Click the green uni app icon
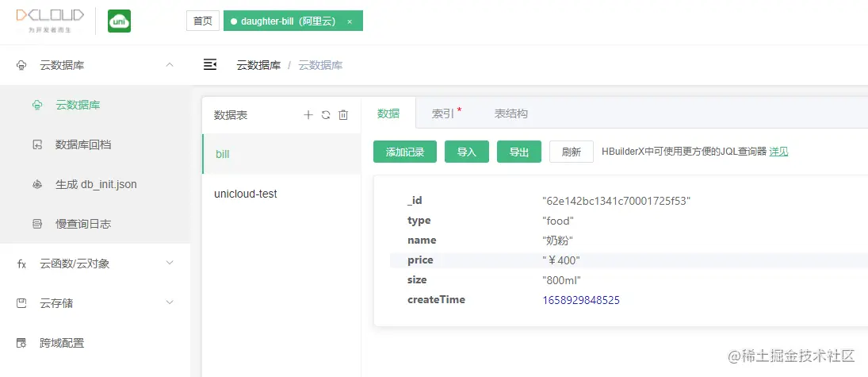This screenshot has height=377, width=868. coord(119,21)
